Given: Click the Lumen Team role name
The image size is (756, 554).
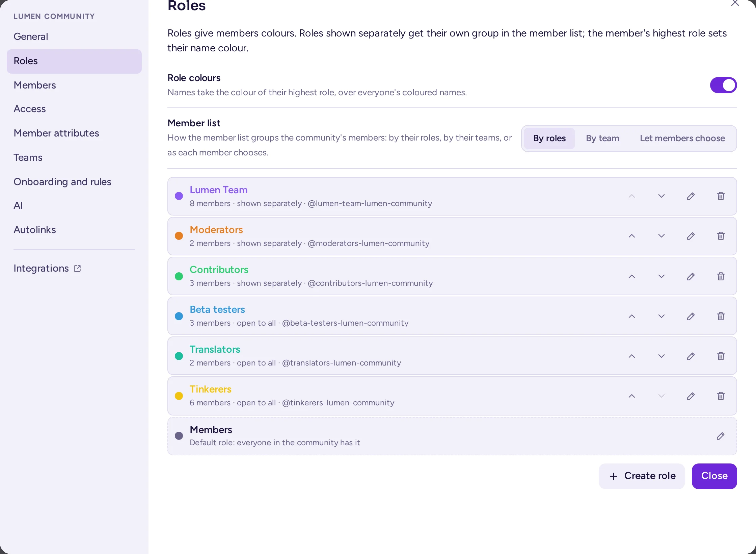Looking at the screenshot, I should pos(219,190).
